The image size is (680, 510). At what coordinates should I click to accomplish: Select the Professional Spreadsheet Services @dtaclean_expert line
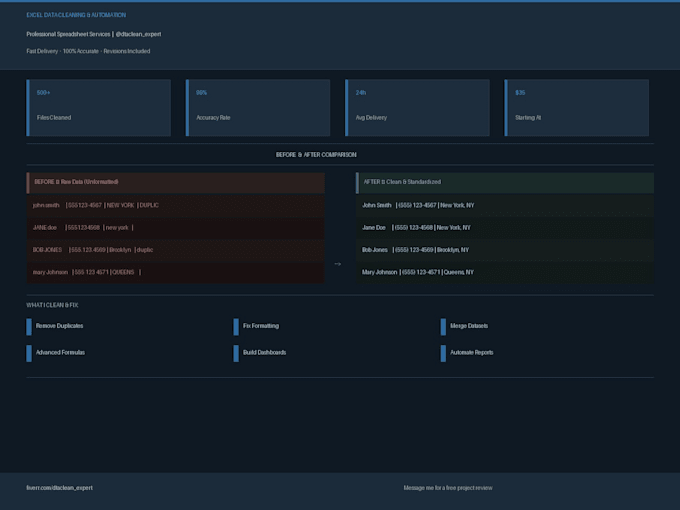(x=94, y=34)
